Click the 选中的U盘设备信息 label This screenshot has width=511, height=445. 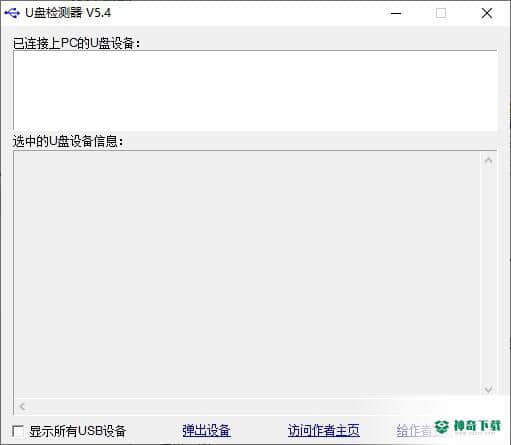tap(68, 141)
